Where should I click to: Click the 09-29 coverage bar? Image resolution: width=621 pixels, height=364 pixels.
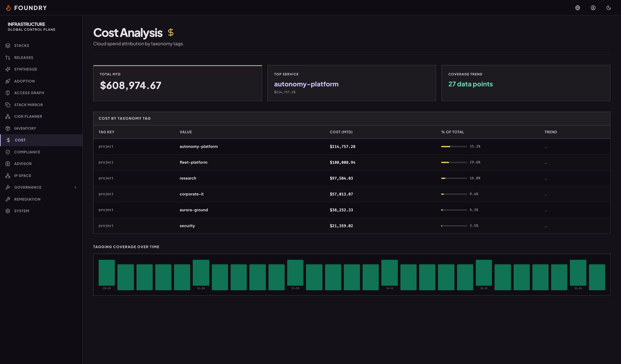(107, 273)
